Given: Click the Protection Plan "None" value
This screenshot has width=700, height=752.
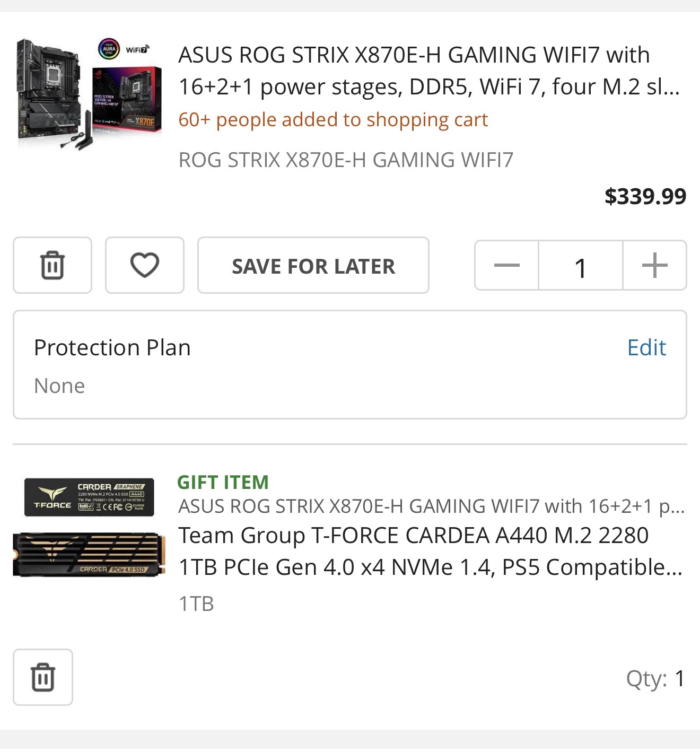Looking at the screenshot, I should (x=59, y=386).
